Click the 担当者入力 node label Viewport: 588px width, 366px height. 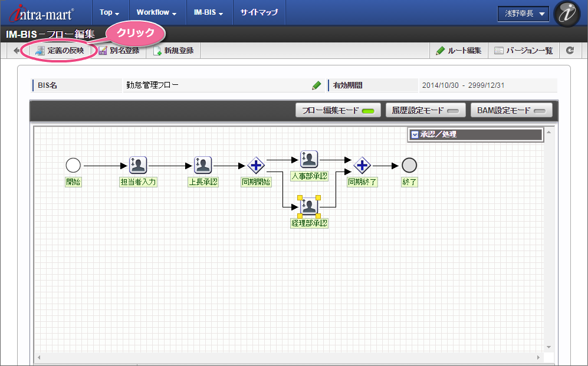(x=138, y=182)
